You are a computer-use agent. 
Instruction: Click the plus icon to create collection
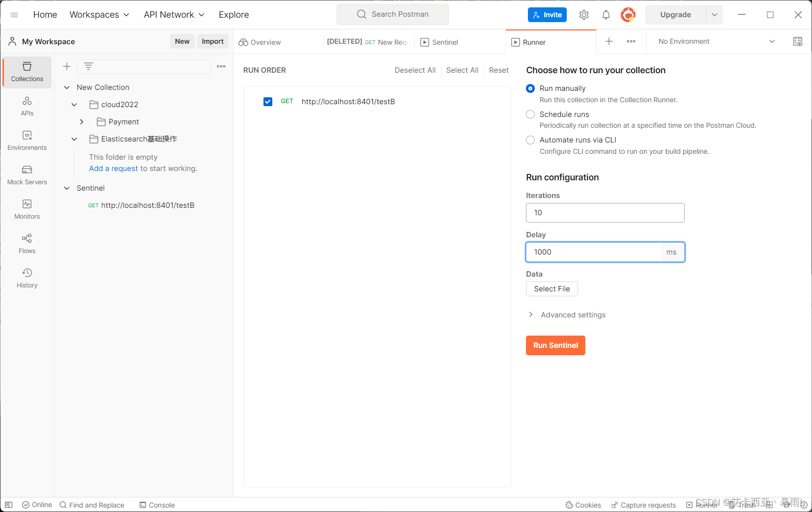tap(67, 66)
